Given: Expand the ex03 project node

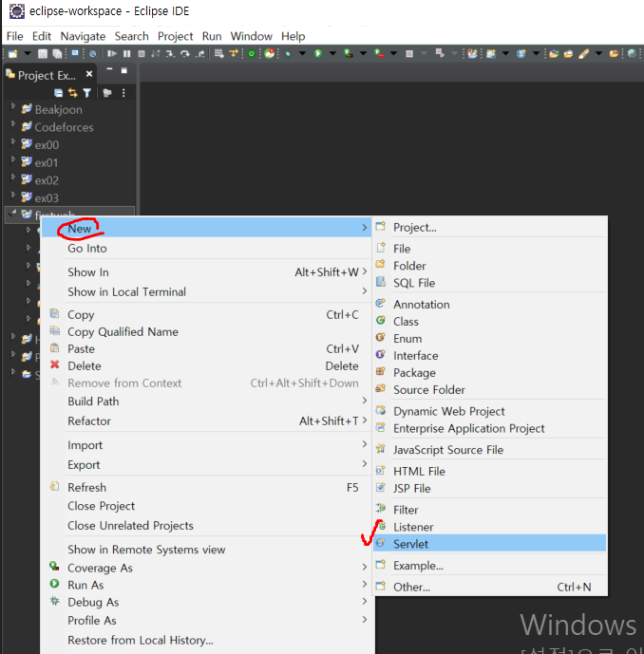Looking at the screenshot, I should (x=13, y=195).
